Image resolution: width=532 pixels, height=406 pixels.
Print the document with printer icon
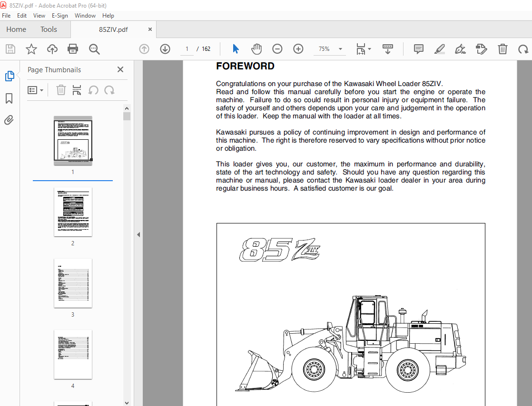click(x=73, y=49)
